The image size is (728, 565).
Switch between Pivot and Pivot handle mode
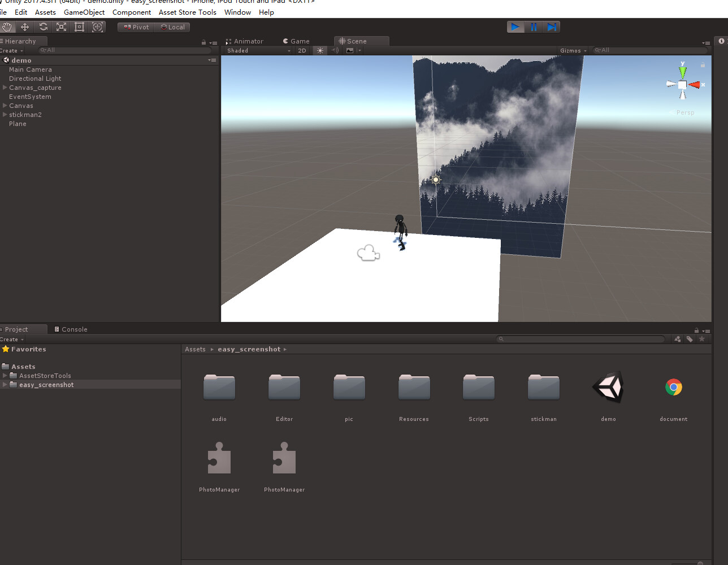tap(136, 27)
